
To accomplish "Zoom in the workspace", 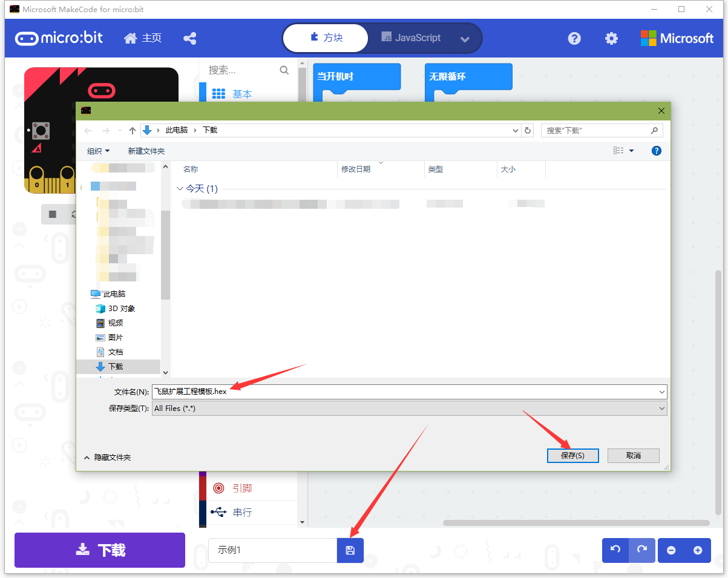I will tap(698, 550).
